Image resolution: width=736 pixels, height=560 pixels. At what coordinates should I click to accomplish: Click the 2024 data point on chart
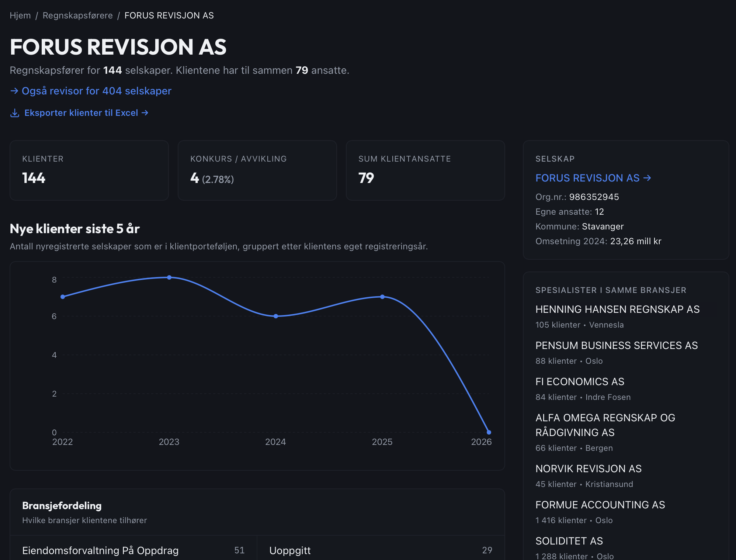pos(276,316)
